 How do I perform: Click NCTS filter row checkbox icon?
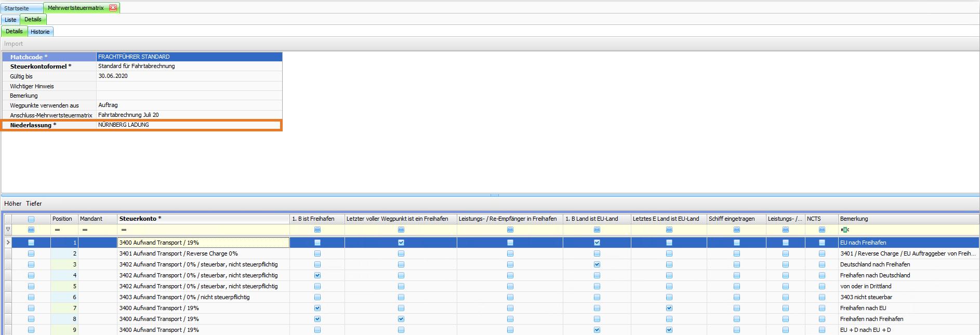pos(822,230)
